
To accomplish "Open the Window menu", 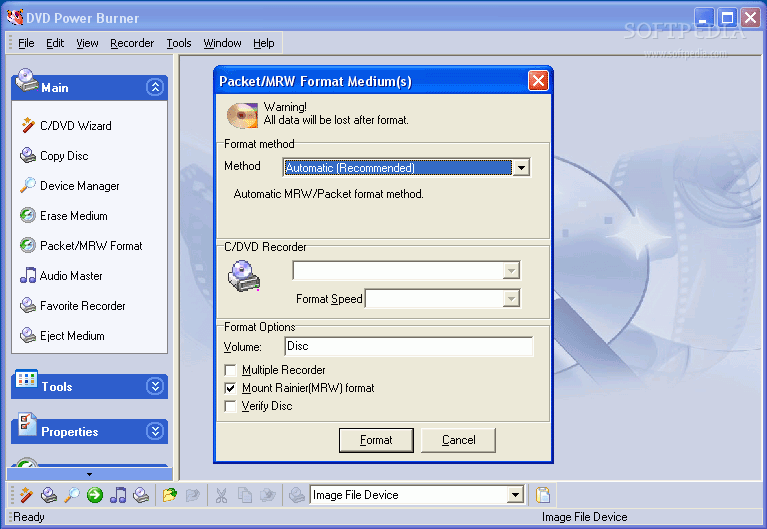I will 222,43.
